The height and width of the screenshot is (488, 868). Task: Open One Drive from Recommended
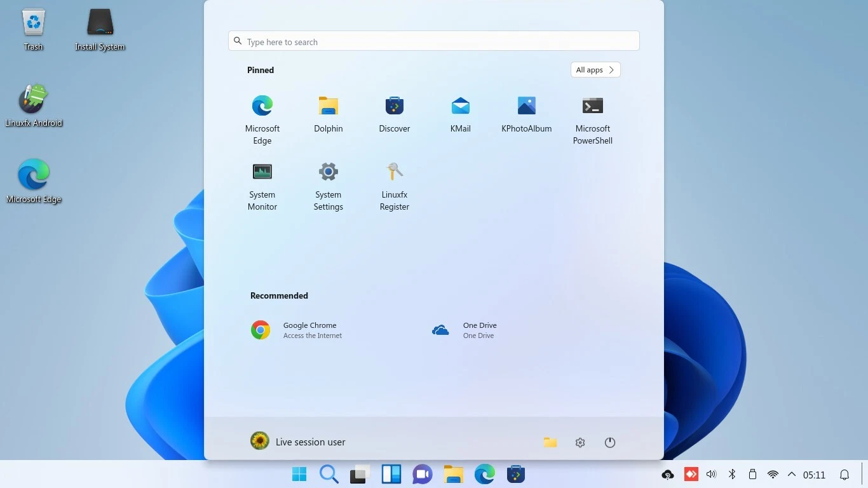coord(465,330)
